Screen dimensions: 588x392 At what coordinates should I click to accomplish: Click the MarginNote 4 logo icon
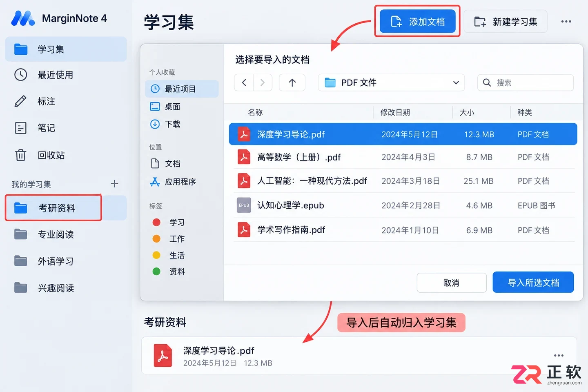[x=23, y=18]
